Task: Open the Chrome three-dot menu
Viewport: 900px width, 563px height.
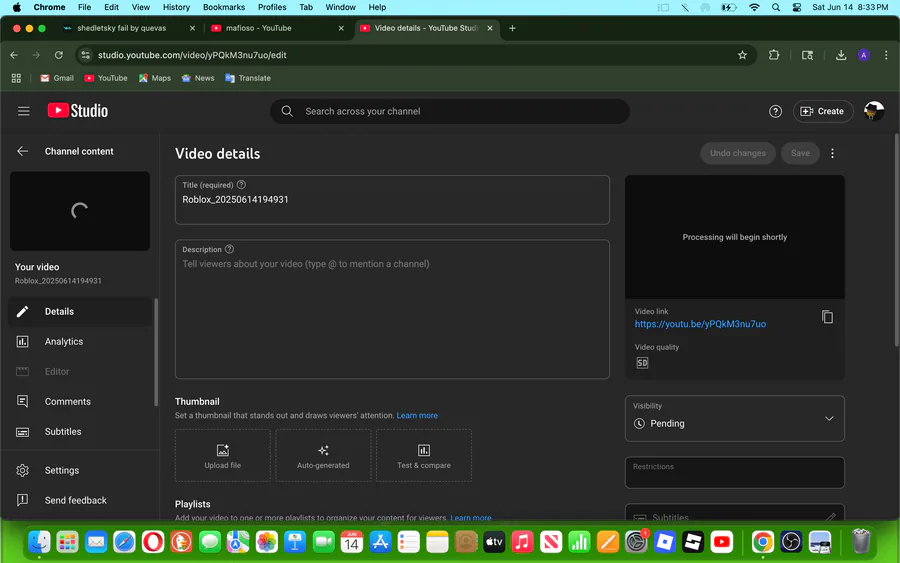Action: 886,55
